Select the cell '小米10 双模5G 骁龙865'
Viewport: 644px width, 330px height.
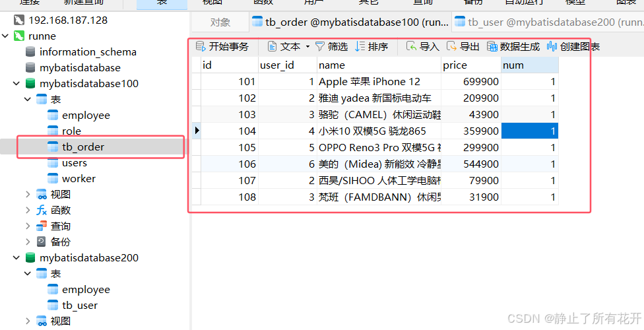379,131
